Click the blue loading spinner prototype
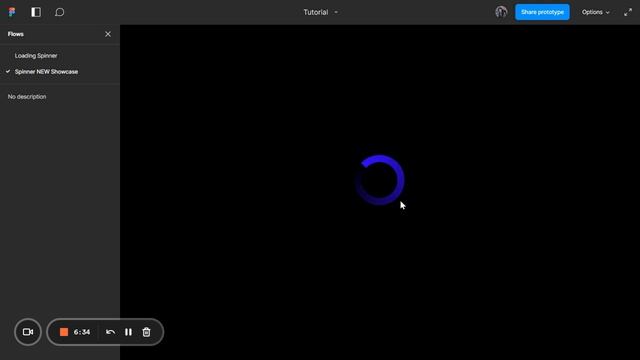The image size is (640, 360). coord(380,180)
